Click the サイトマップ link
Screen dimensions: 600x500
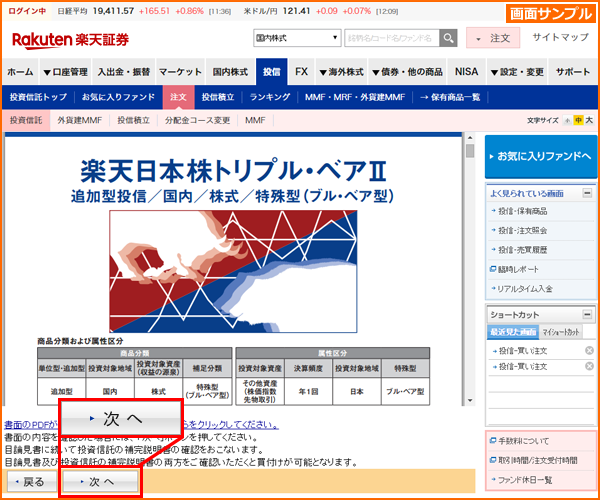coord(560,37)
